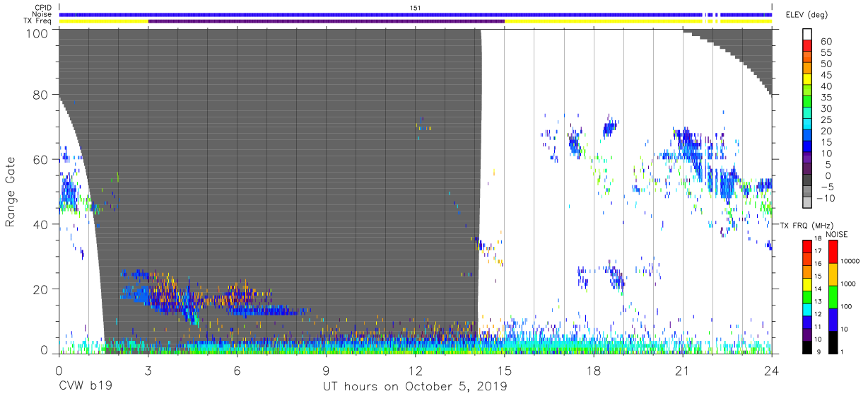Click elevation colorbar label 25
This screenshot has height=401, width=868.
click(x=826, y=120)
